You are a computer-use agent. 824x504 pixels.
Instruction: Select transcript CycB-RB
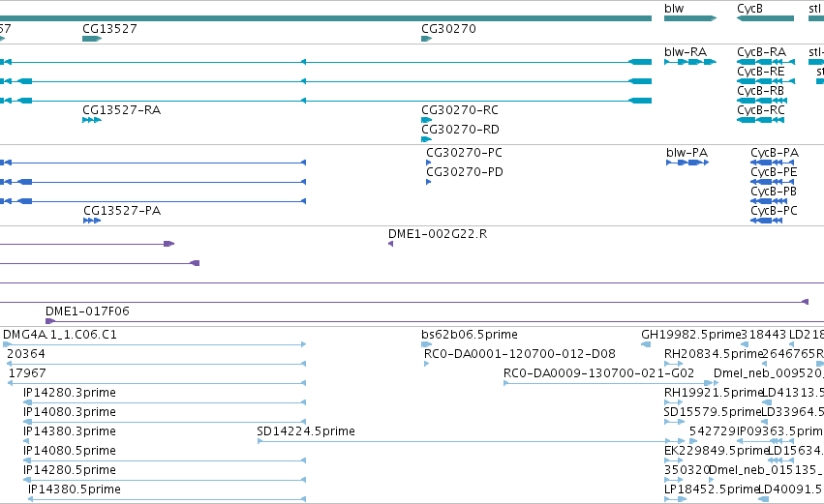760,91
